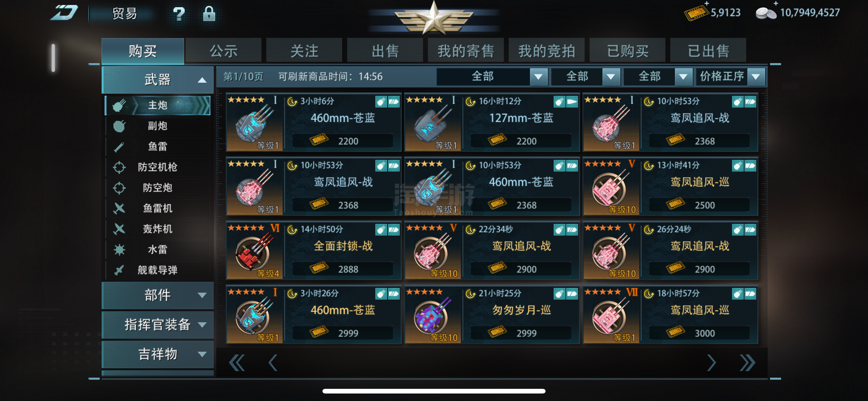Image resolution: width=868 pixels, height=401 pixels.
Task: Jump to first page double-arrow
Action: [x=237, y=363]
